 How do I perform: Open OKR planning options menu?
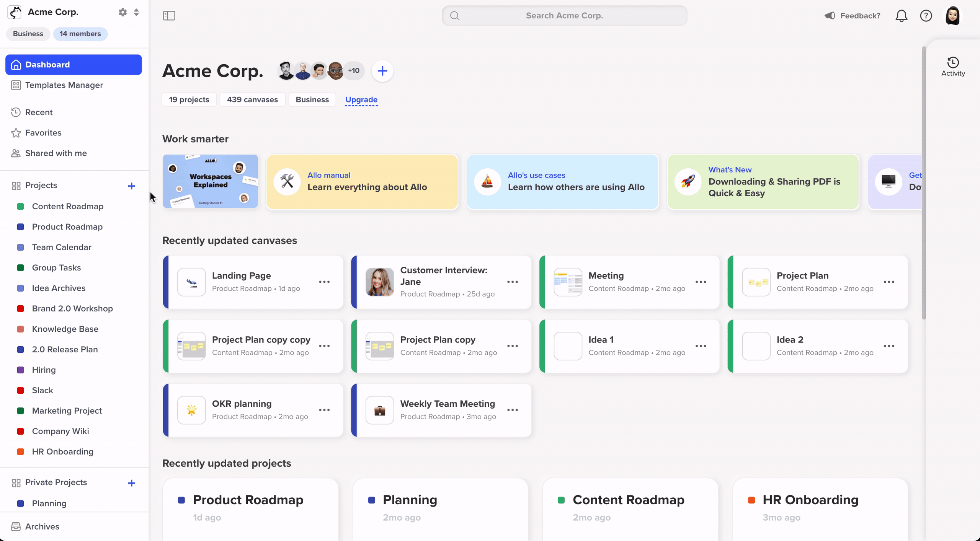point(324,410)
